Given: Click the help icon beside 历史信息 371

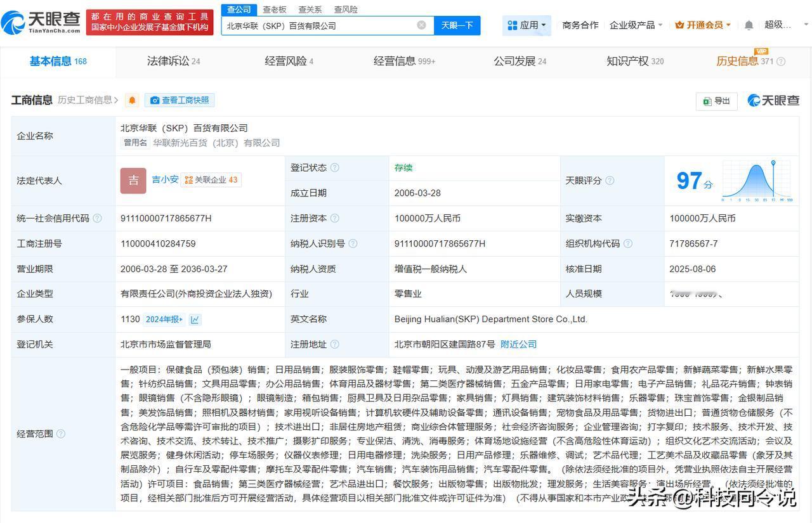Looking at the screenshot, I should [x=781, y=61].
